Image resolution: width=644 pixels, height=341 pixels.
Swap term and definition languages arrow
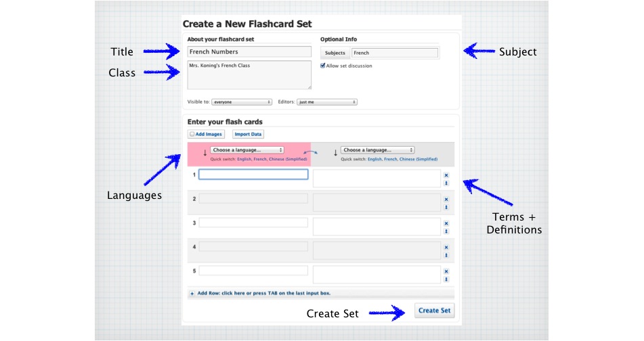coord(315,154)
